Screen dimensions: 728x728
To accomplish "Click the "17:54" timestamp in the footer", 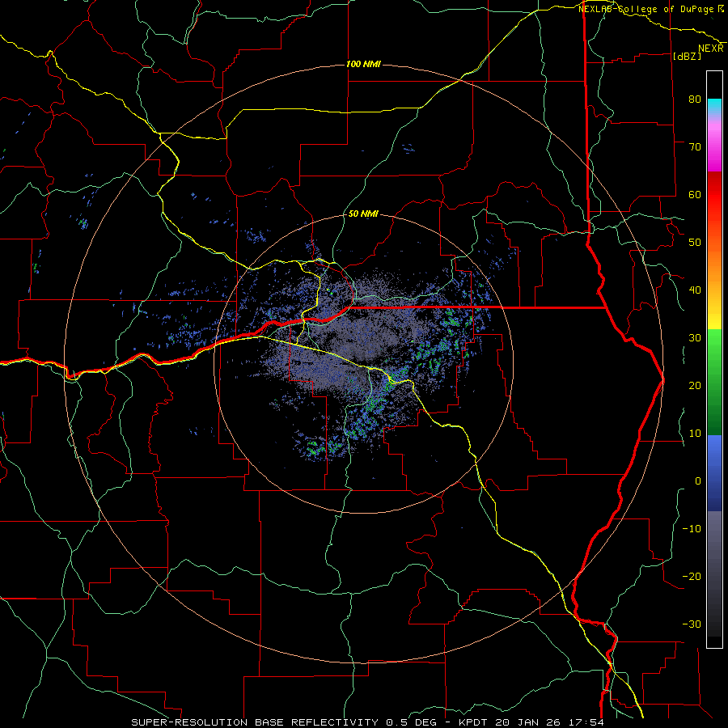I will [x=588, y=722].
